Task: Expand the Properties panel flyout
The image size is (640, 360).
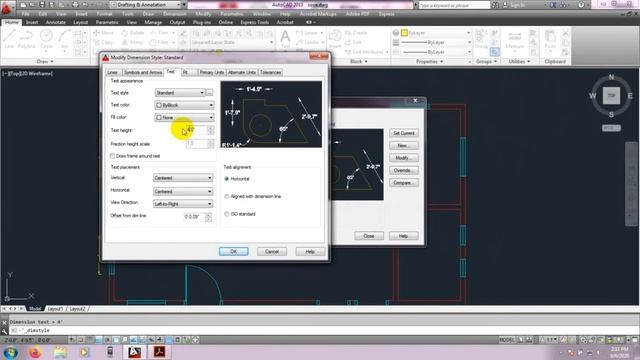Action: [x=429, y=62]
